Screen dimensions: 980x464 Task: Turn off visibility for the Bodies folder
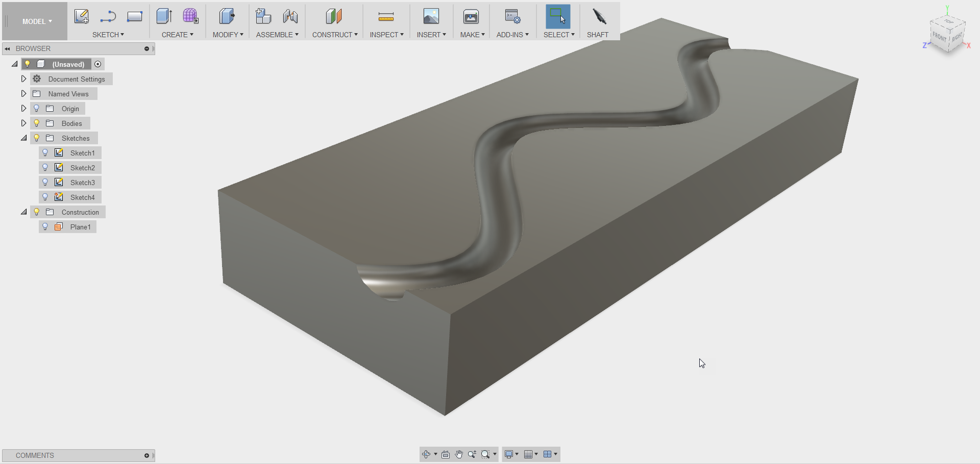pos(36,123)
